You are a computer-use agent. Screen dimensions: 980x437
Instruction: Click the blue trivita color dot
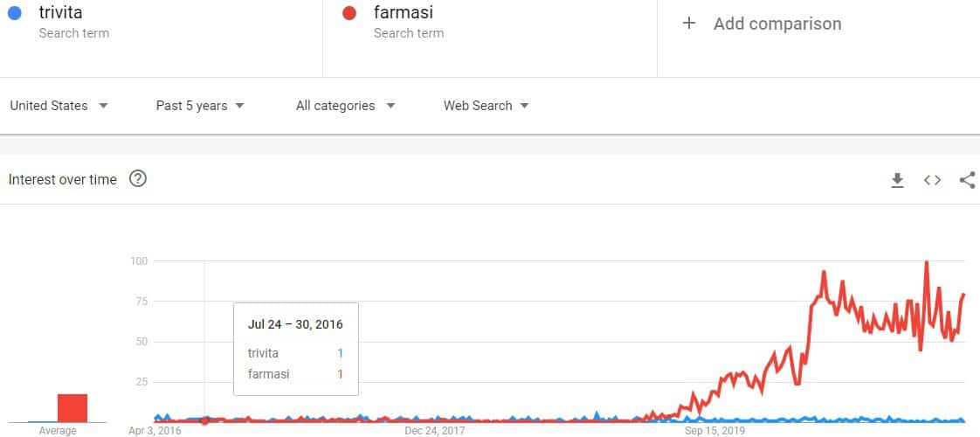(x=14, y=13)
